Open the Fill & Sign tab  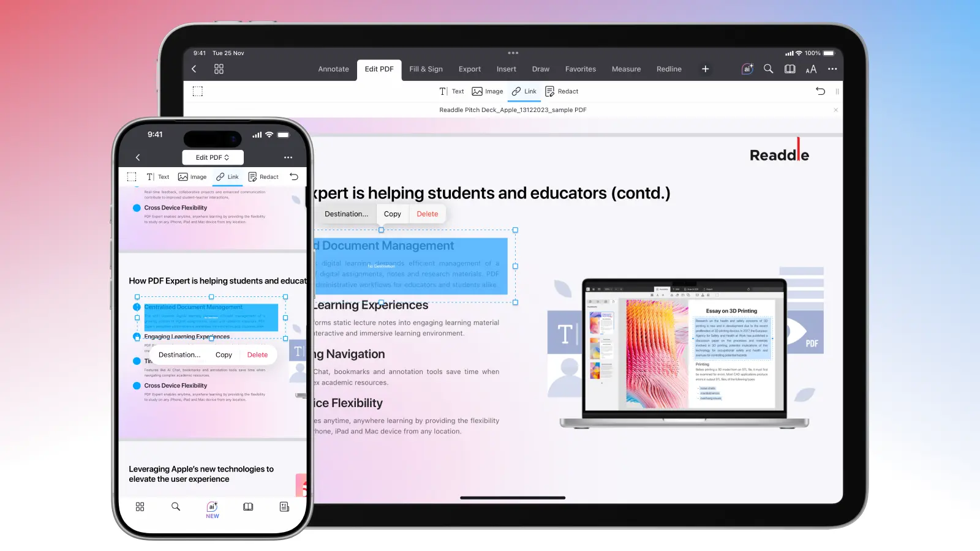click(426, 69)
